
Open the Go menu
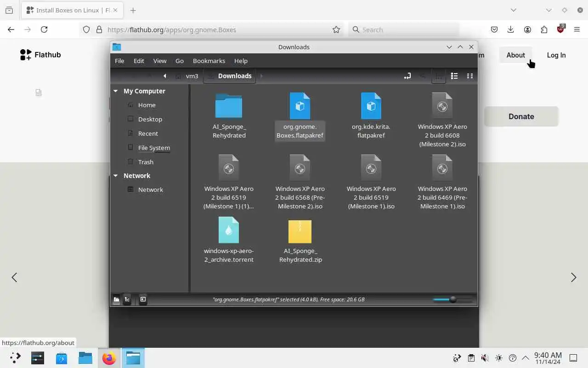pos(180,61)
